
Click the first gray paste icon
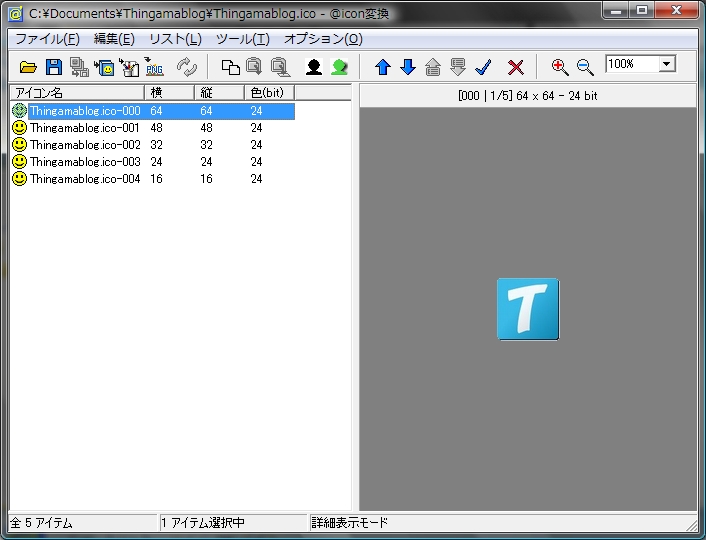[x=254, y=67]
